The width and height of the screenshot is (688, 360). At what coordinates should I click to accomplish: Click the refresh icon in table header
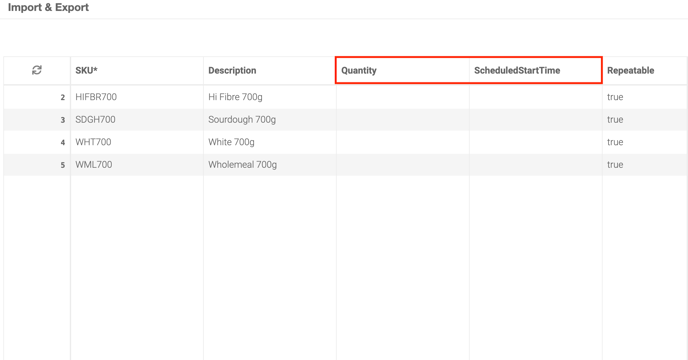(x=37, y=70)
